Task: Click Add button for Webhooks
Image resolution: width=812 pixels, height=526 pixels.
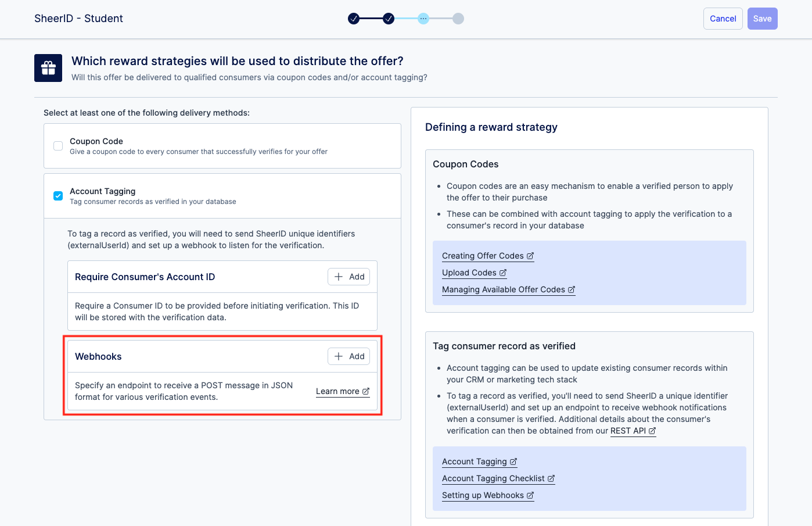Action: [x=349, y=356]
